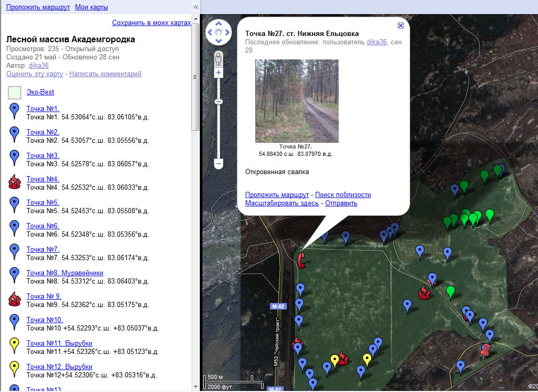
Task: Click the Эко-Best green square icon
Action: click(x=15, y=93)
